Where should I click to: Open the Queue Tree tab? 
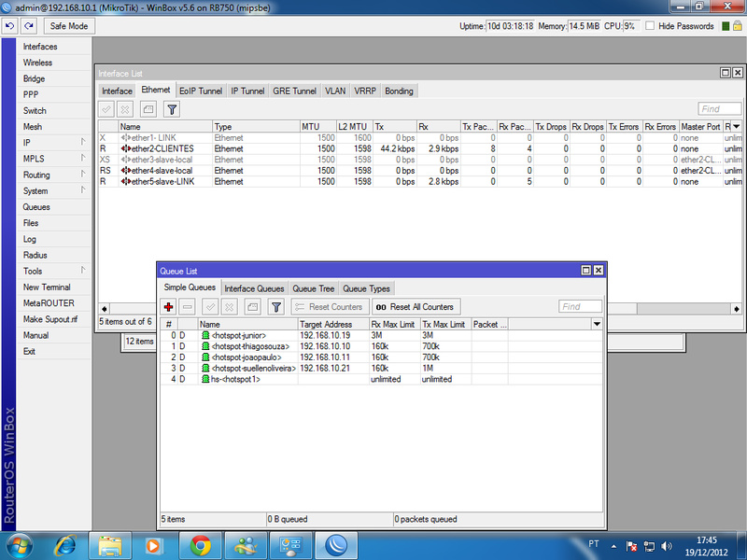click(313, 288)
